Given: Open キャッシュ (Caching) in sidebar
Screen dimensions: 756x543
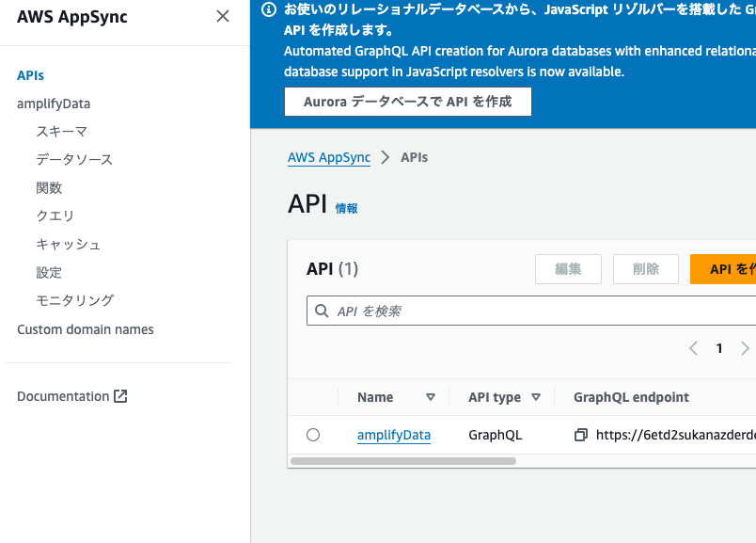Looking at the screenshot, I should tap(68, 245).
